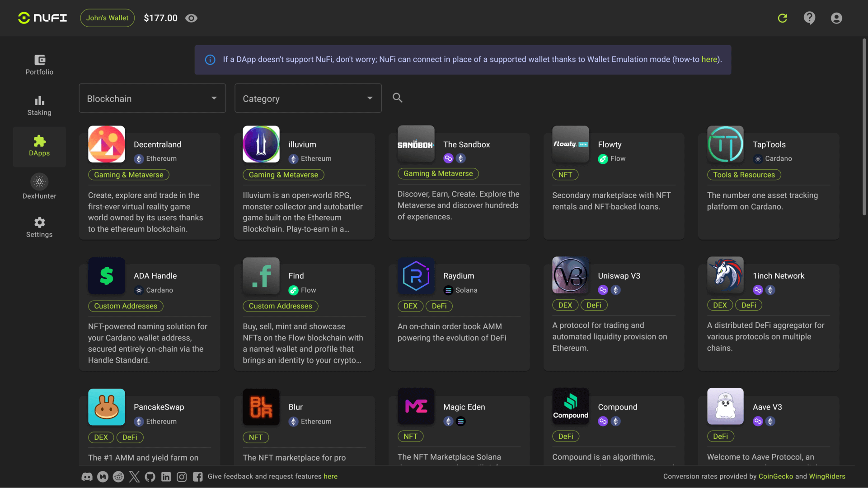Open the Aave V3 ghost icon

click(725, 406)
